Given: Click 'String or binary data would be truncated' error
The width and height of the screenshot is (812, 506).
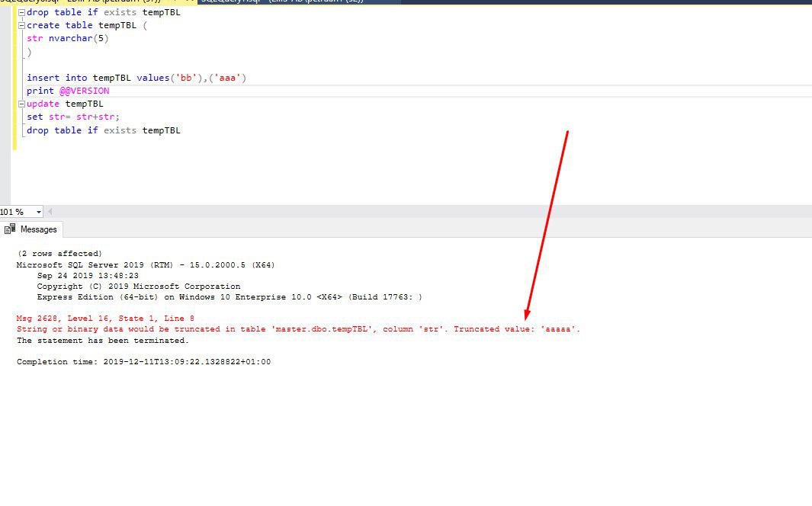Looking at the screenshot, I should pyautogui.click(x=298, y=329).
